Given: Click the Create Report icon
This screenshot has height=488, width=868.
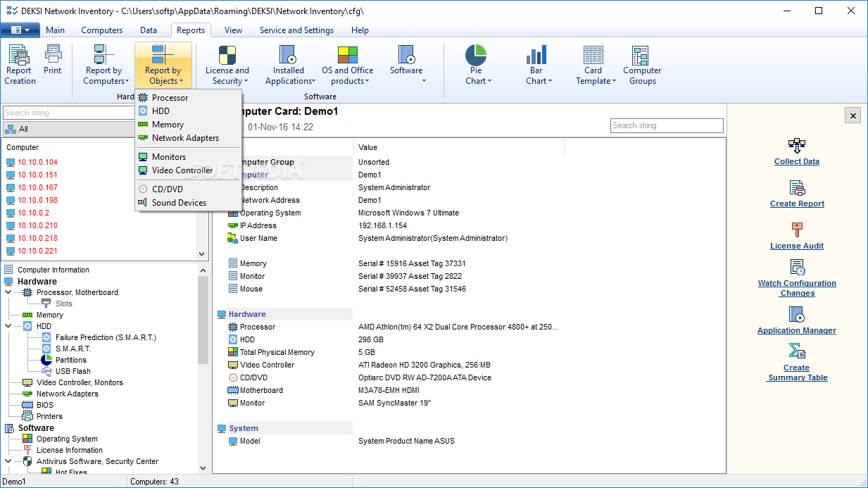Looking at the screenshot, I should [797, 188].
